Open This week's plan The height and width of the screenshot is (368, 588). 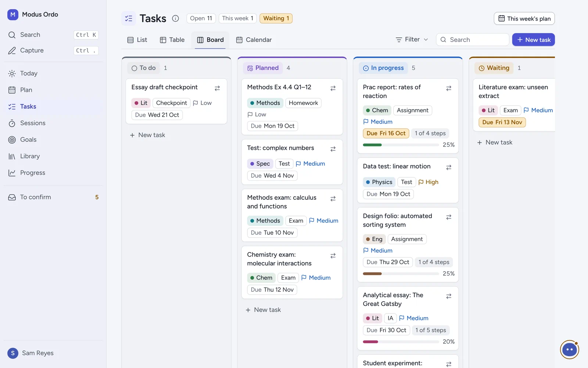pyautogui.click(x=524, y=18)
